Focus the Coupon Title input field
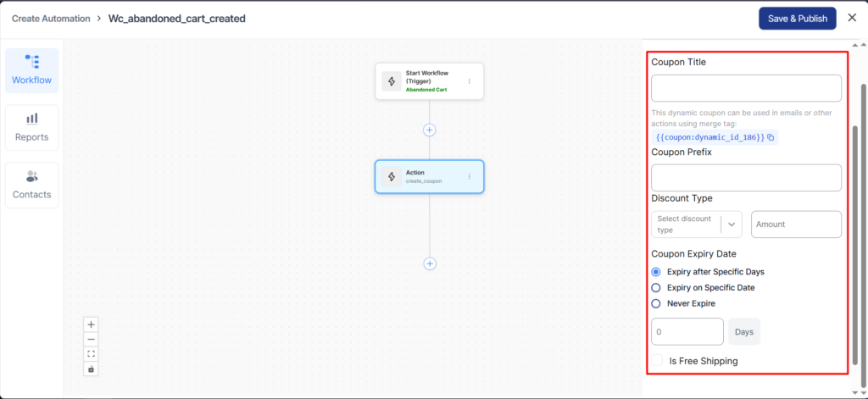 tap(746, 88)
